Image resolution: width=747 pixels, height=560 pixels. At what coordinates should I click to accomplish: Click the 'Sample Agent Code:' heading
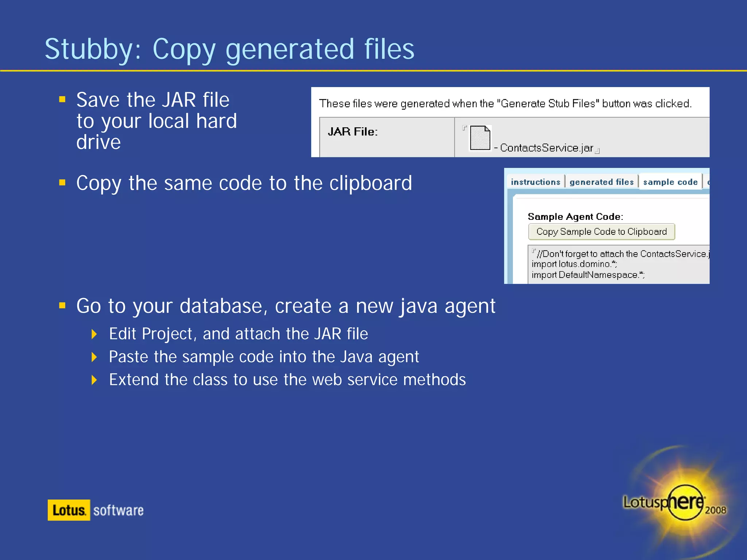pos(576,217)
